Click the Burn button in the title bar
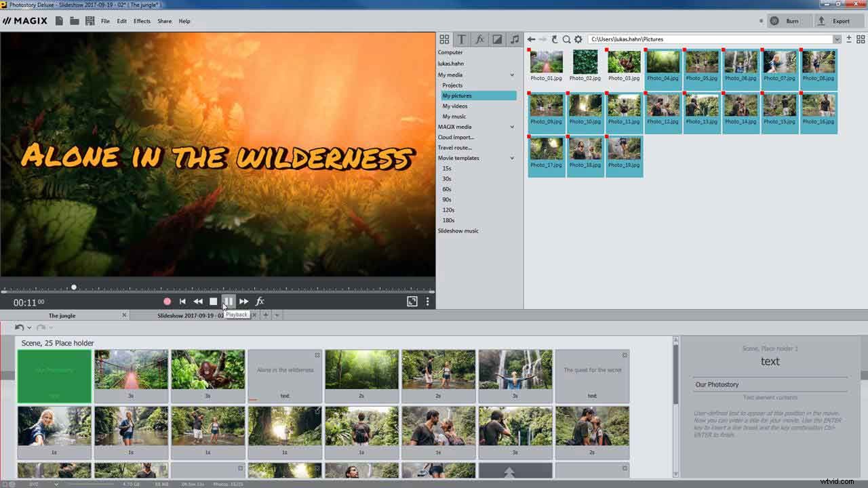The width and height of the screenshot is (868, 488). coord(791,20)
